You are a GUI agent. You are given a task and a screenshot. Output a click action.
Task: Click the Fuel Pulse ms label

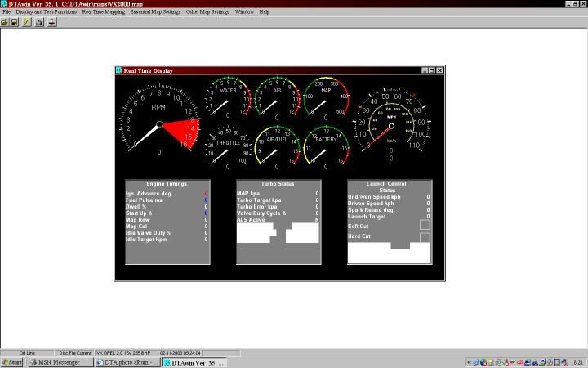click(x=144, y=200)
